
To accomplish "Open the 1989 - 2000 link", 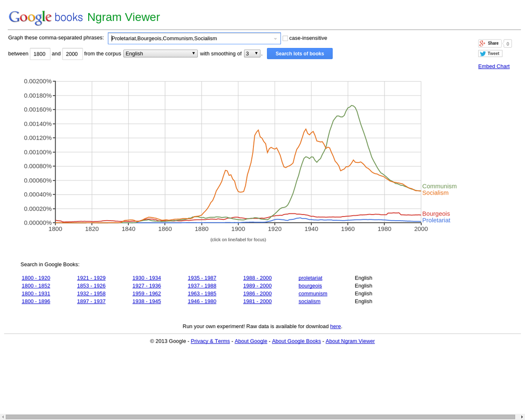I will pos(257,286).
